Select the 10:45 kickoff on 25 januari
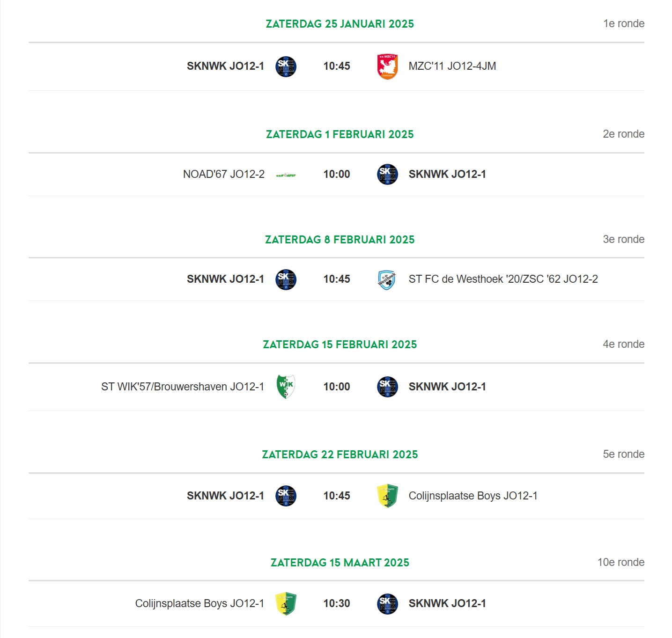Image resolution: width=672 pixels, height=638 pixels. [x=337, y=66]
